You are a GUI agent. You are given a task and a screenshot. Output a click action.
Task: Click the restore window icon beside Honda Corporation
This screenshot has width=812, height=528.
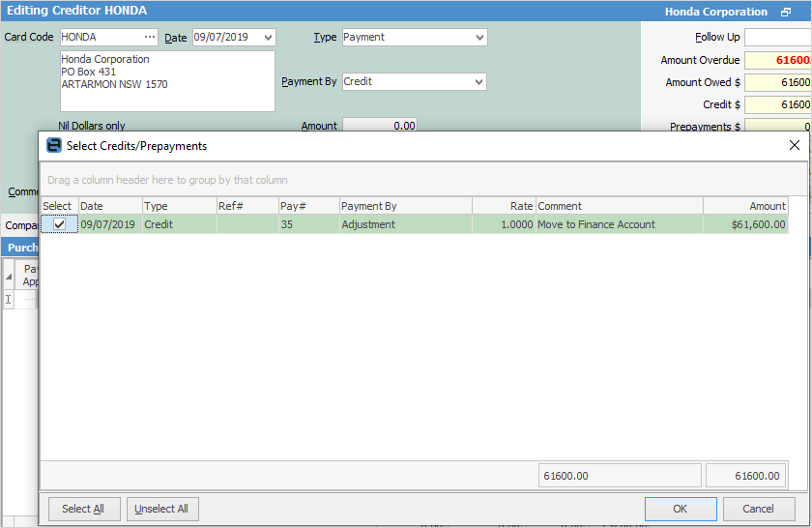point(786,12)
